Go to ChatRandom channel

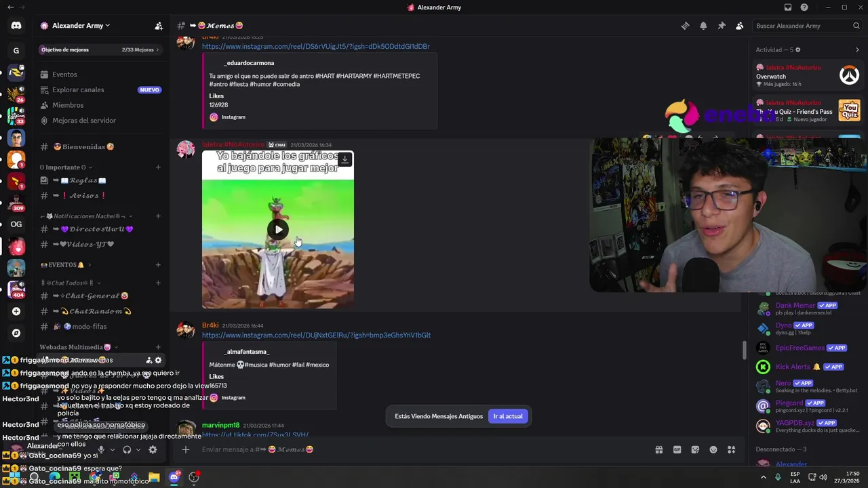coord(100,312)
